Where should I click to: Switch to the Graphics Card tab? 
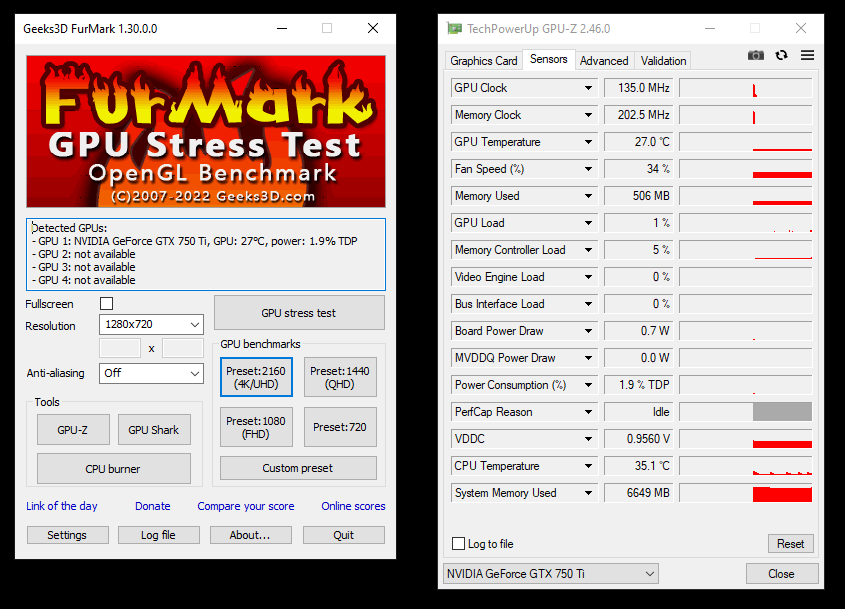[x=483, y=61]
